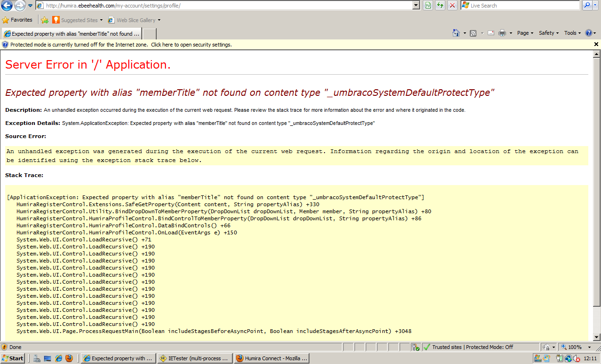Stop loading with the red X icon

(x=452, y=6)
